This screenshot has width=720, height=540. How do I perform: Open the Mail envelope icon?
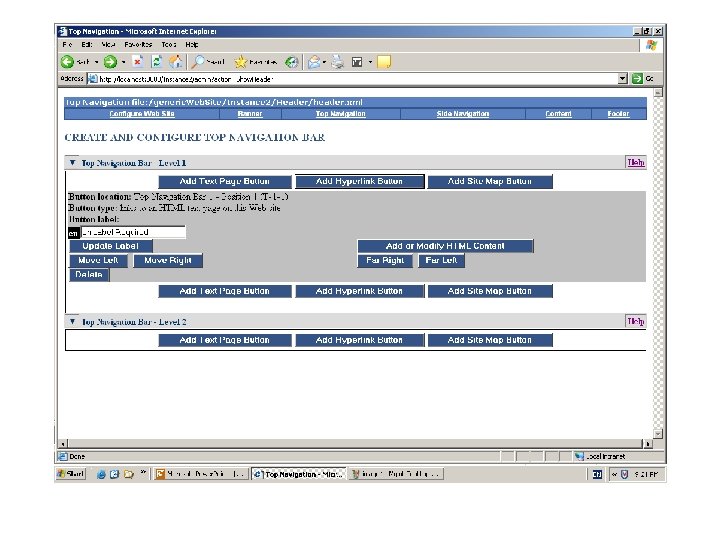pos(314,62)
